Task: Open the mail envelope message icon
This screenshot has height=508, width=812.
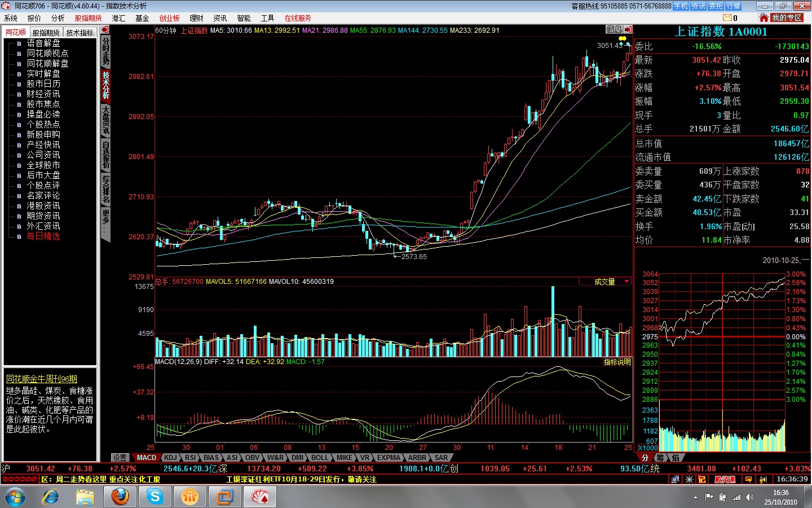Action: [x=727, y=18]
